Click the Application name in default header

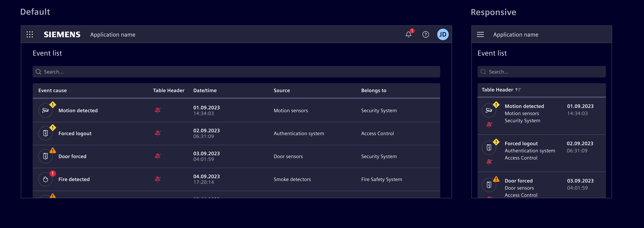tap(112, 35)
